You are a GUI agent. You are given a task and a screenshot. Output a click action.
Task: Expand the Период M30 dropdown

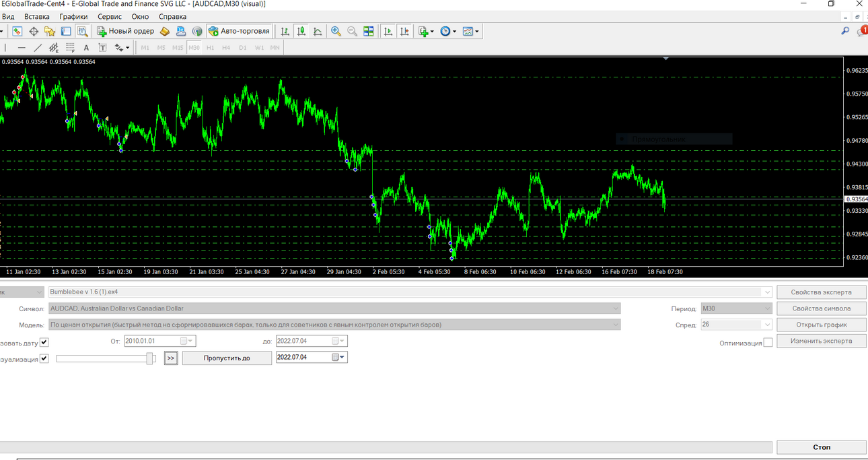pos(768,308)
